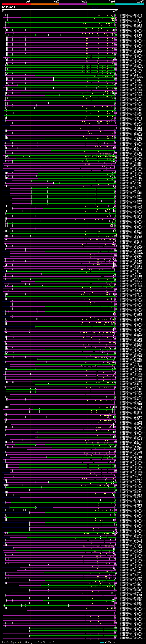The height and width of the screenshot is (644, 146).
Task: Select the UniRef100_A0E4N3 label
Action: [x=131, y=138]
